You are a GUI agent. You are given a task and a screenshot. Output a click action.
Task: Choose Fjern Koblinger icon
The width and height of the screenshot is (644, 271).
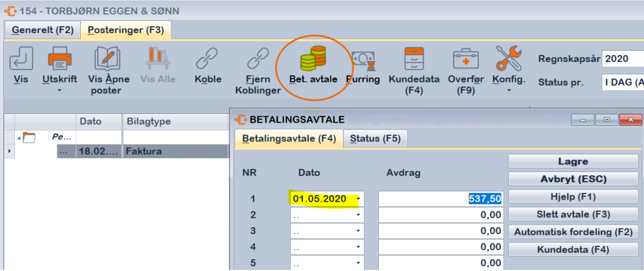(258, 58)
